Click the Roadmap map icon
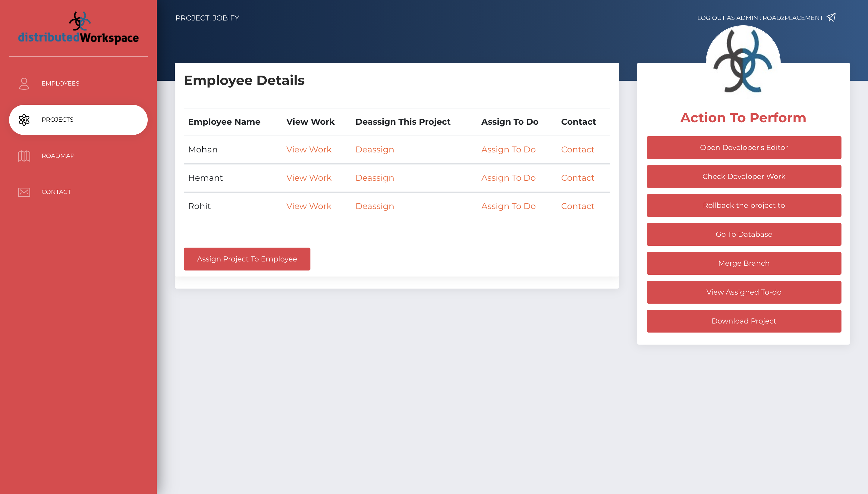Image resolution: width=868 pixels, height=494 pixels. click(x=24, y=156)
